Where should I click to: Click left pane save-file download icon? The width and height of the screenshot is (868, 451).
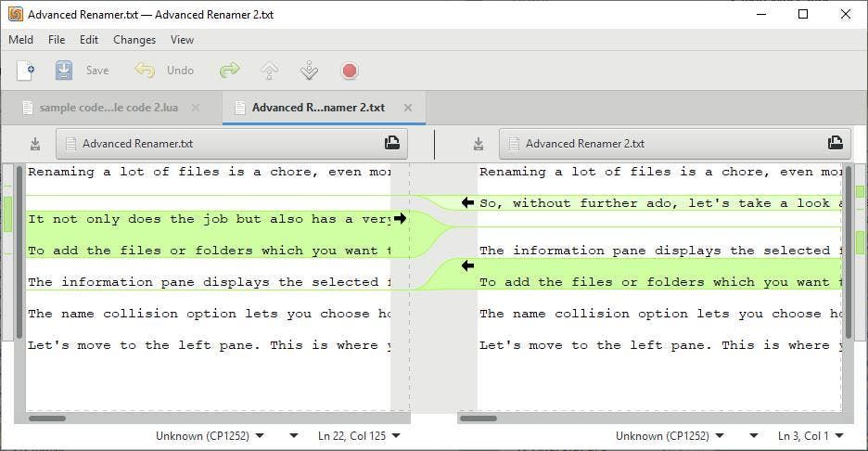coord(35,144)
